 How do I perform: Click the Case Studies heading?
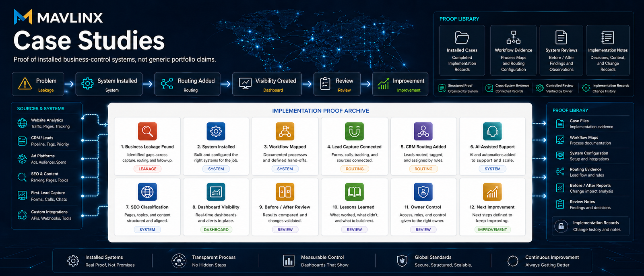[89, 40]
